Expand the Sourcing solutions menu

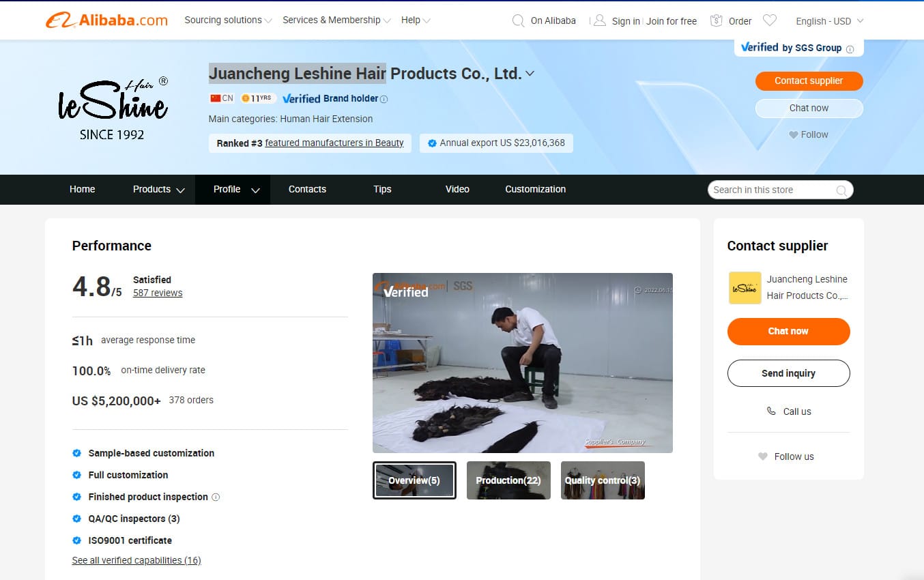coord(228,20)
